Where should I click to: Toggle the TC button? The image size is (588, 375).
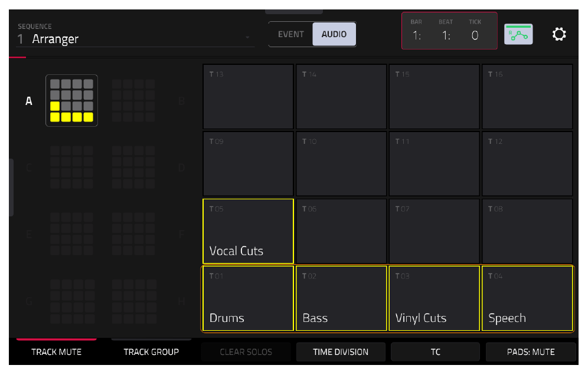pos(435,352)
